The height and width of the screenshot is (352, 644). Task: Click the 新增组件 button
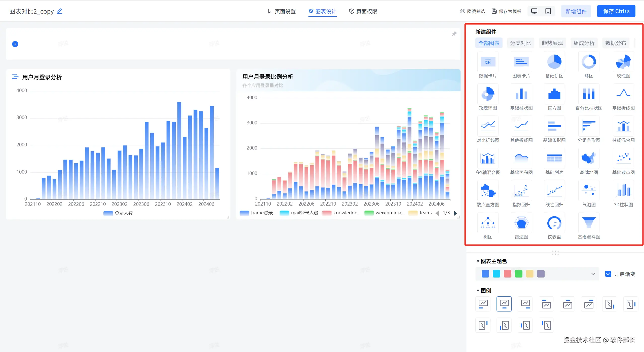(x=576, y=11)
